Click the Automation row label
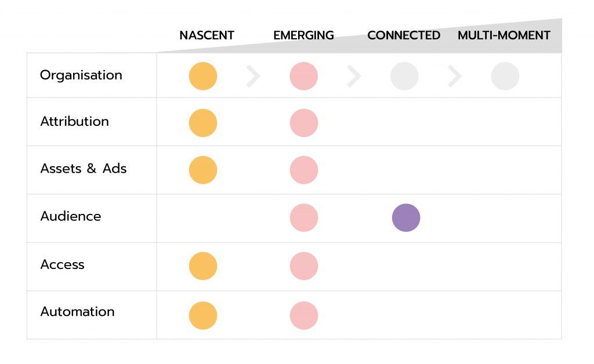This screenshot has height=364, width=594. pyautogui.click(x=77, y=312)
